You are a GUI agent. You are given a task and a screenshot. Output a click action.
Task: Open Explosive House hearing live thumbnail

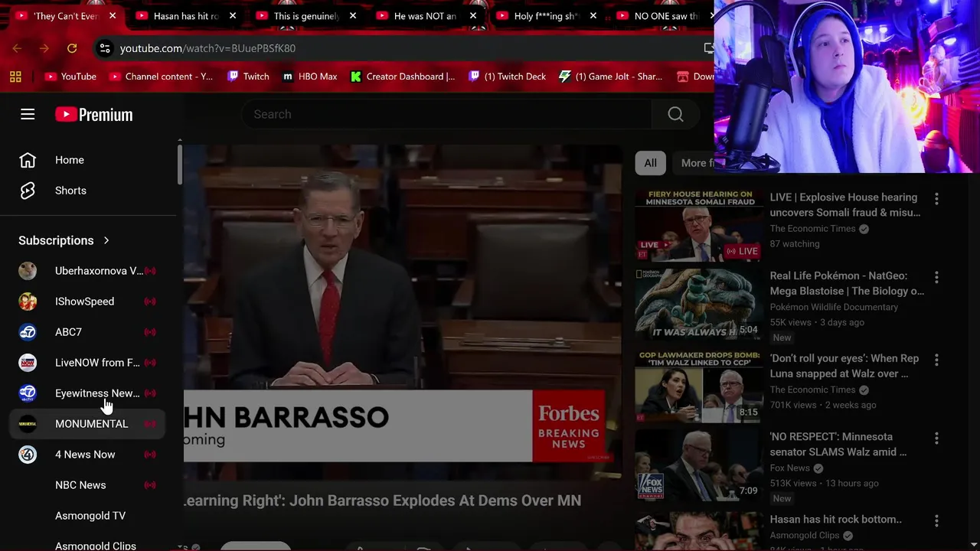(699, 226)
